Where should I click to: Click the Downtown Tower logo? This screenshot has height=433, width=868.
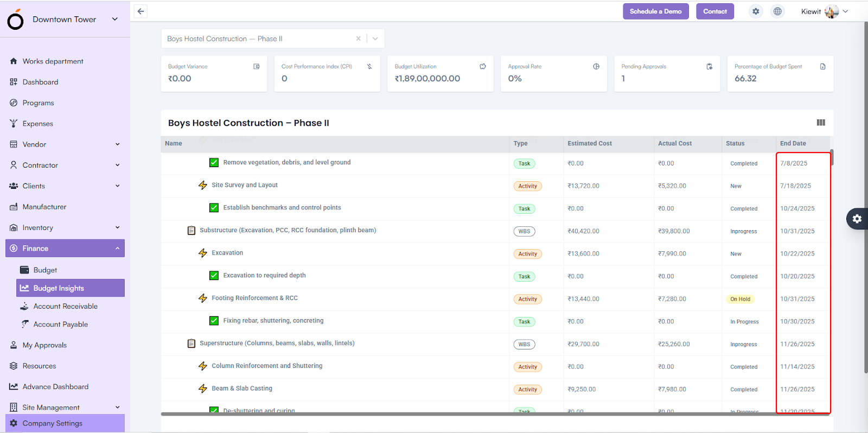pos(15,20)
